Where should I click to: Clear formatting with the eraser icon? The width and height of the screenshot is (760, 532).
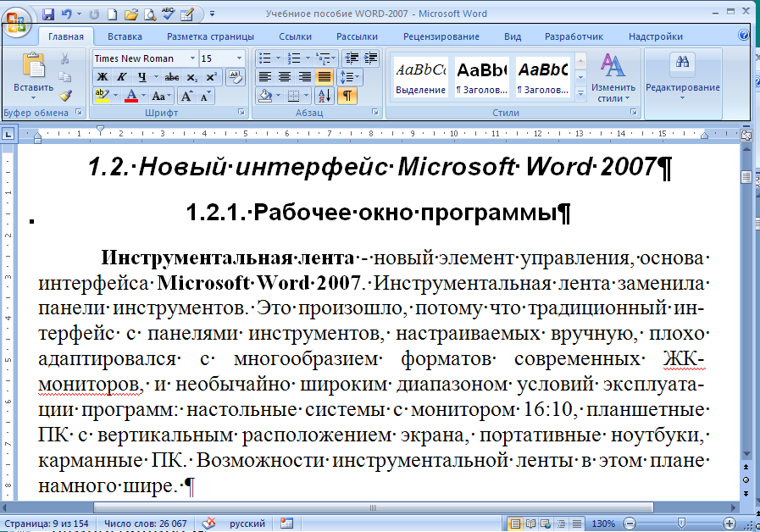(x=236, y=76)
